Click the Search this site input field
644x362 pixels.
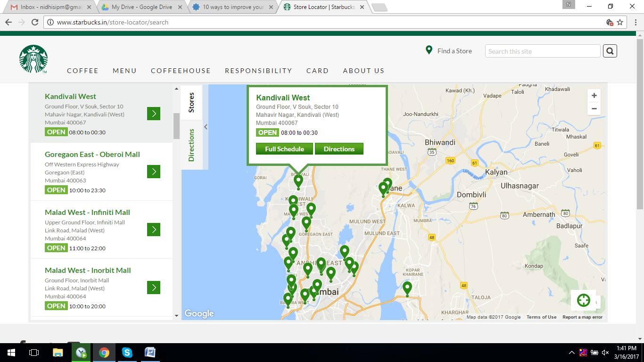543,51
